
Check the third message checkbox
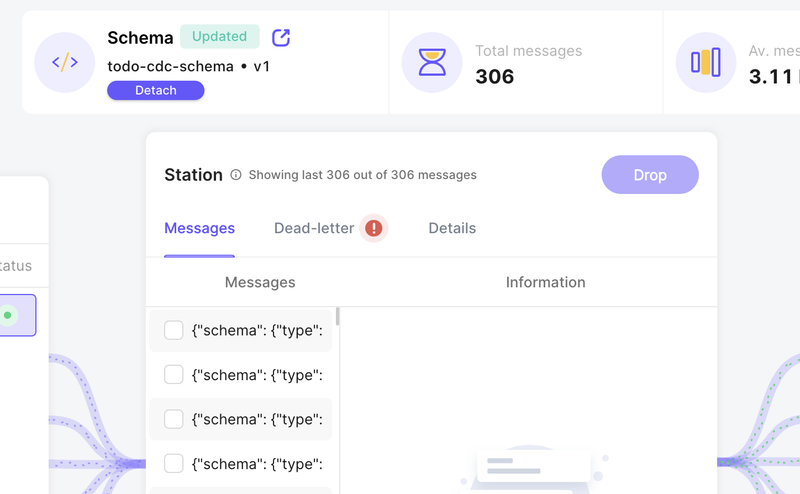tap(174, 419)
